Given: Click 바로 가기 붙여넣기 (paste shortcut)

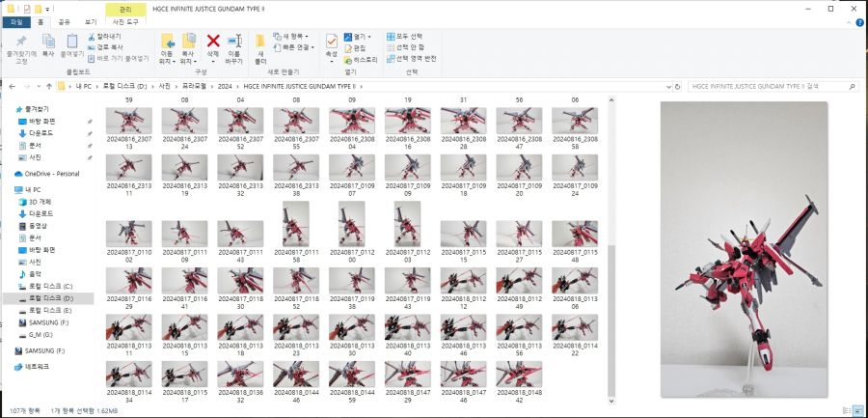Looking at the screenshot, I should pos(119,58).
